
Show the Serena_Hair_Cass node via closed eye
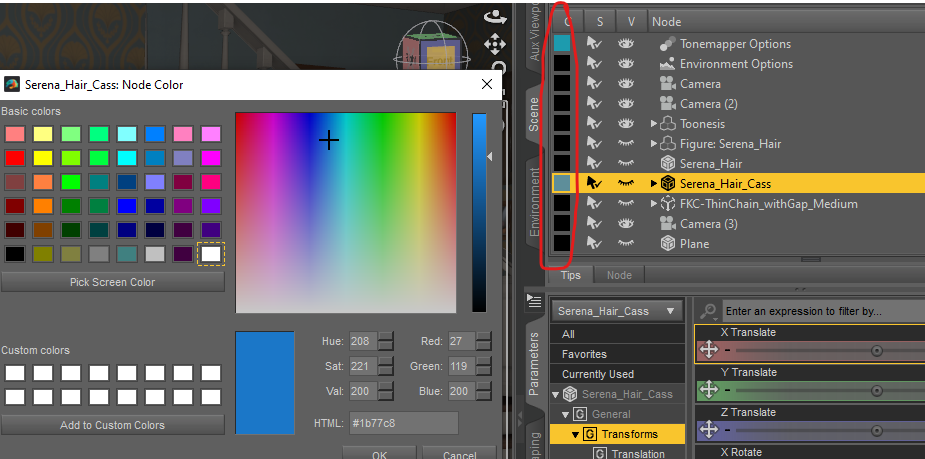pyautogui.click(x=625, y=183)
